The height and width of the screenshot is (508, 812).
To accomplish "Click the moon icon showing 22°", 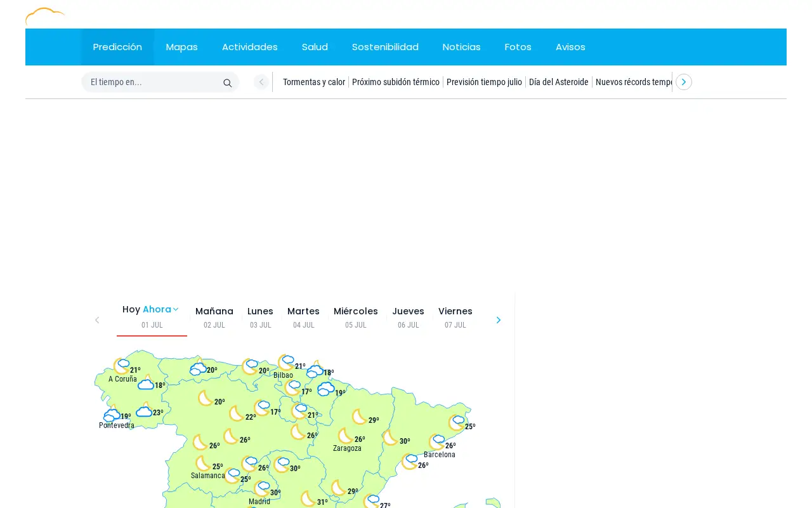I will [x=237, y=414].
